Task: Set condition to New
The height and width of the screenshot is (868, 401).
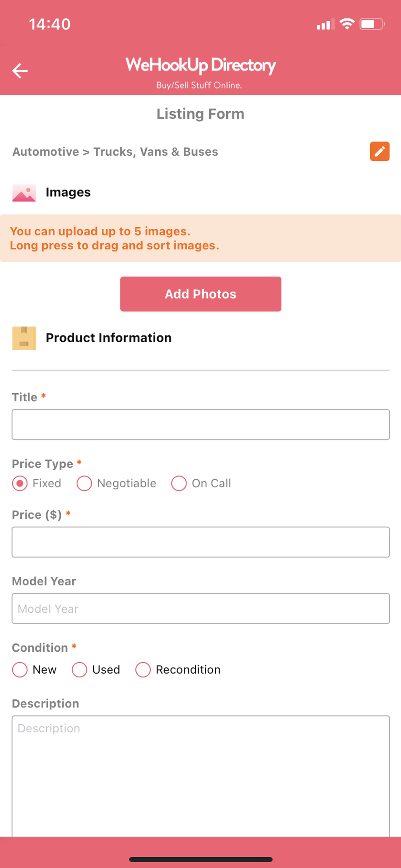Action: (34, 669)
